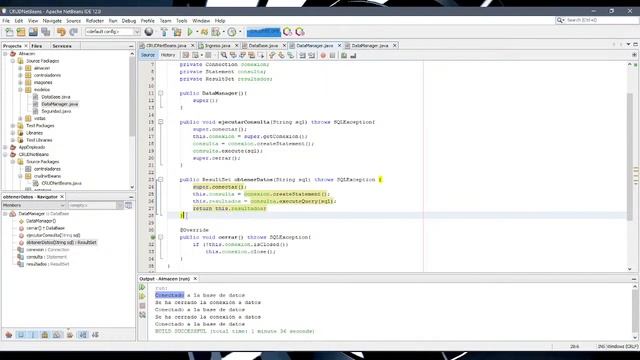Open the Tools menu
Image resolution: width=640 pixels, height=360 pixels.
click(182, 21)
